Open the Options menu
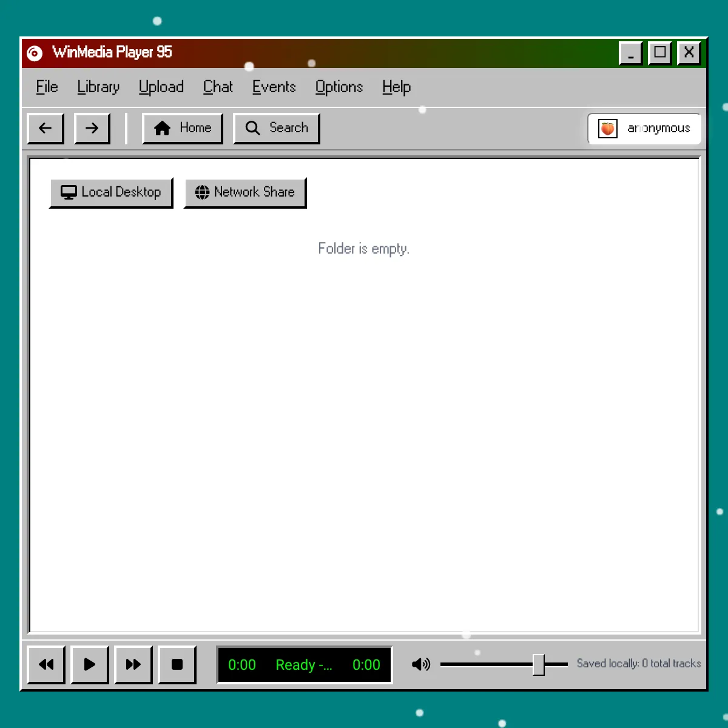 [339, 87]
